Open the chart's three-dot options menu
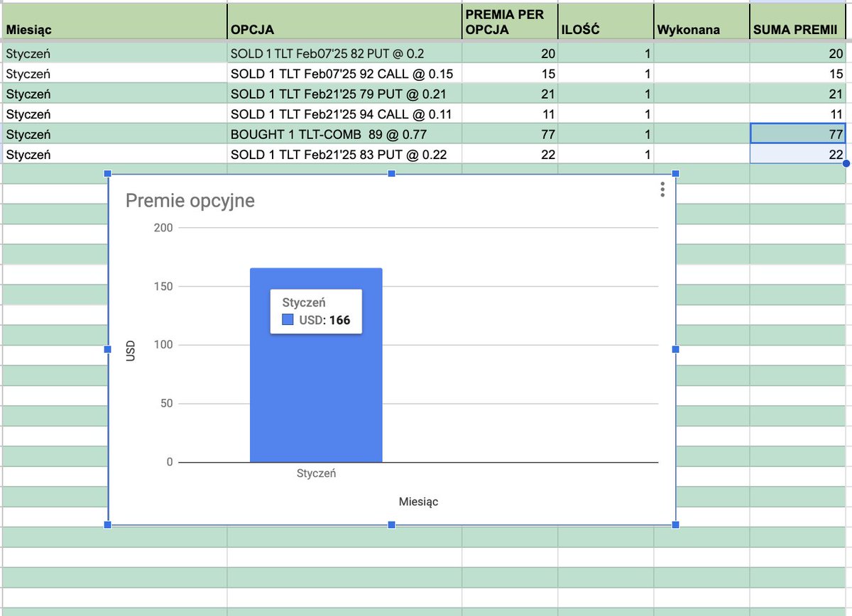Viewport: 852px width, 616px height. (x=662, y=189)
